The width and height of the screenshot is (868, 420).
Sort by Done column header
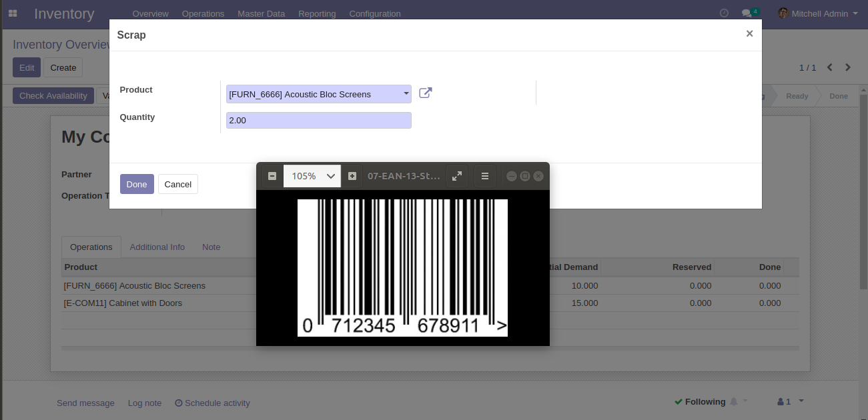tap(770, 267)
